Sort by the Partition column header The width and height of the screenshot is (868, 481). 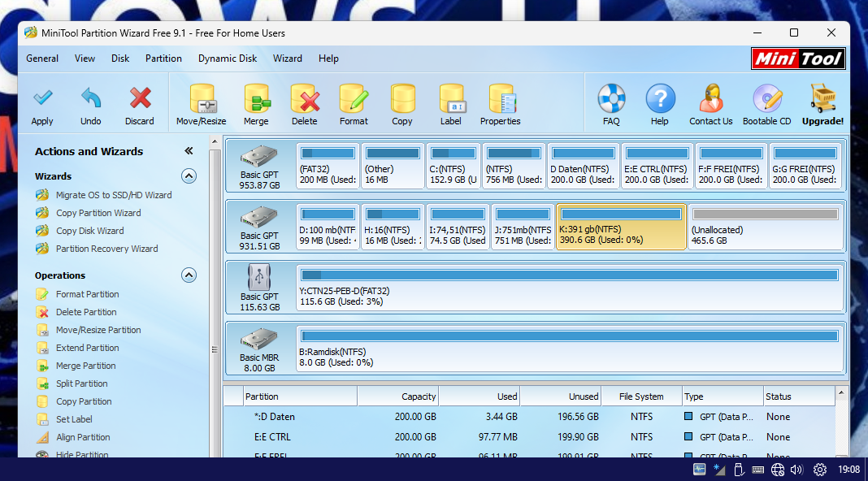tap(300, 396)
